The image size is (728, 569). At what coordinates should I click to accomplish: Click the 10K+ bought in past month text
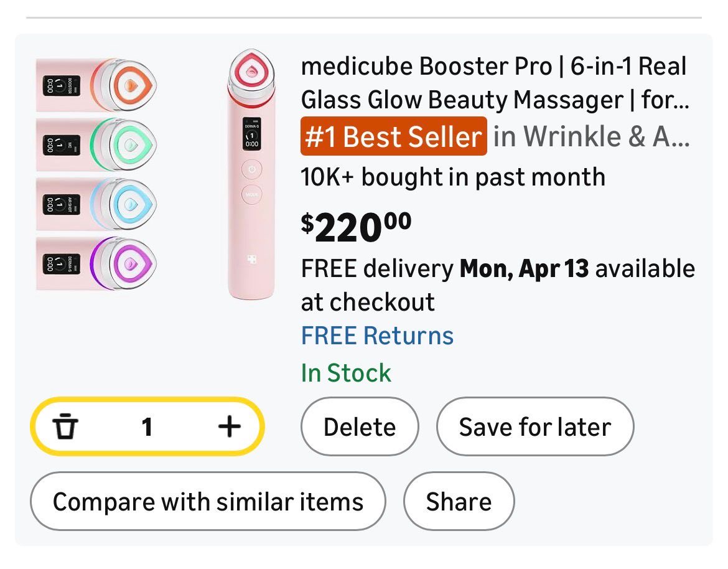pyautogui.click(x=452, y=177)
